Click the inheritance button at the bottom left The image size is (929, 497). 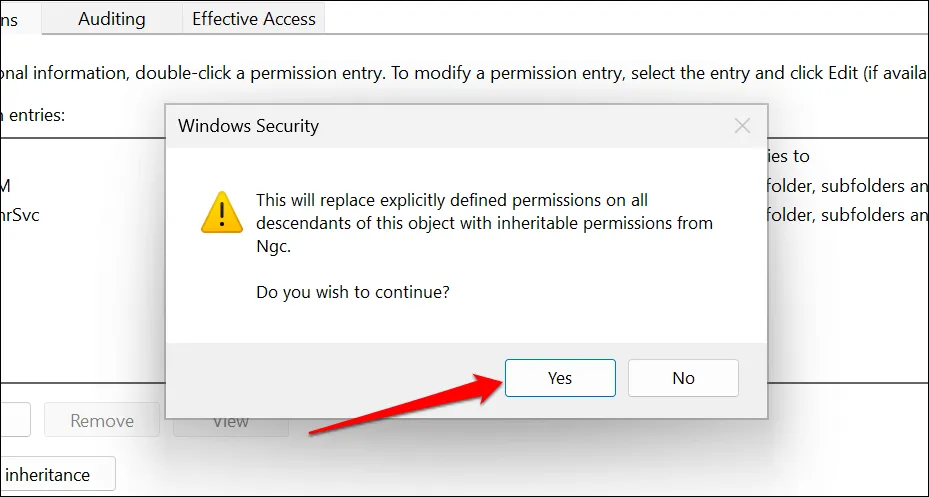click(56, 474)
